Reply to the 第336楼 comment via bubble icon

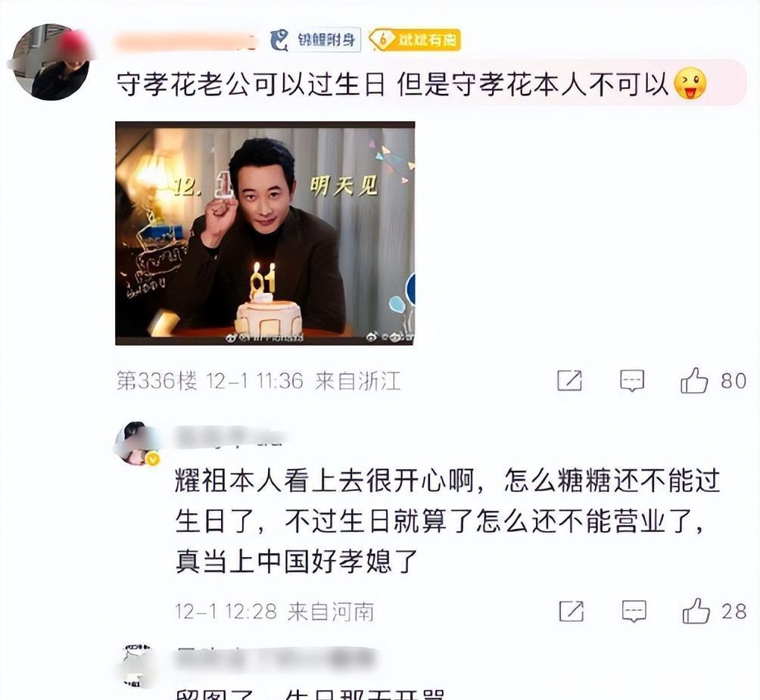pos(632,381)
